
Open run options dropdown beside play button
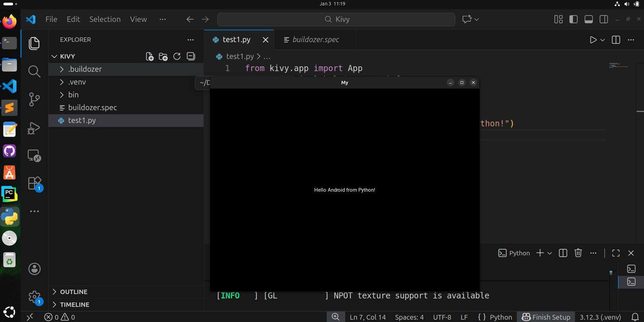click(603, 40)
